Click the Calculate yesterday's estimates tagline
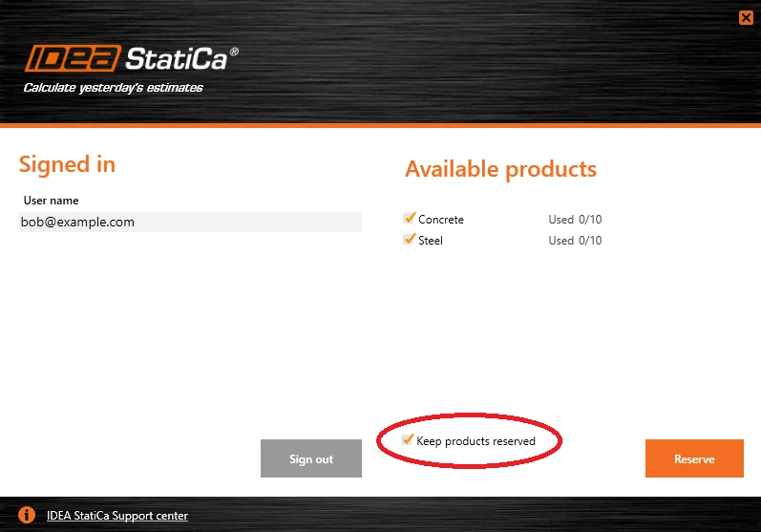Screen dimensions: 761x532 [113, 88]
